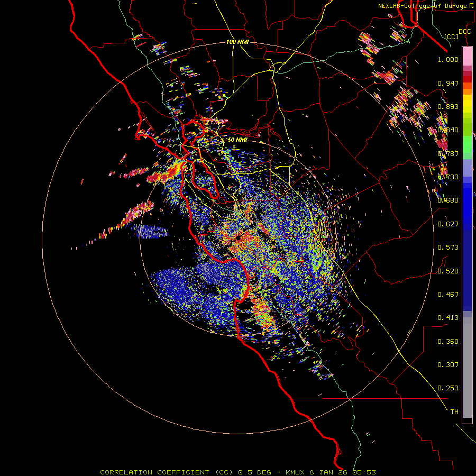Screen dimensions: 476x476
Task: Click the 0.520 scale value
Action: point(448,271)
